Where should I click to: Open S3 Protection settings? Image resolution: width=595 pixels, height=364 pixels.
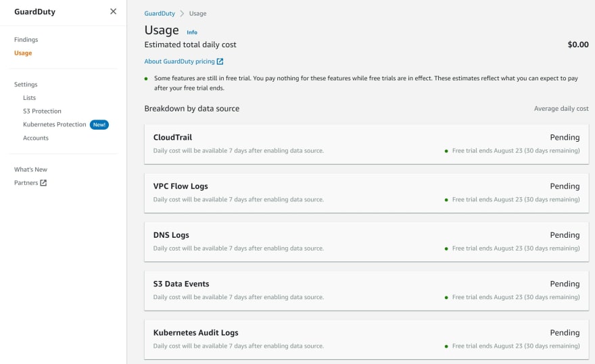pos(42,111)
